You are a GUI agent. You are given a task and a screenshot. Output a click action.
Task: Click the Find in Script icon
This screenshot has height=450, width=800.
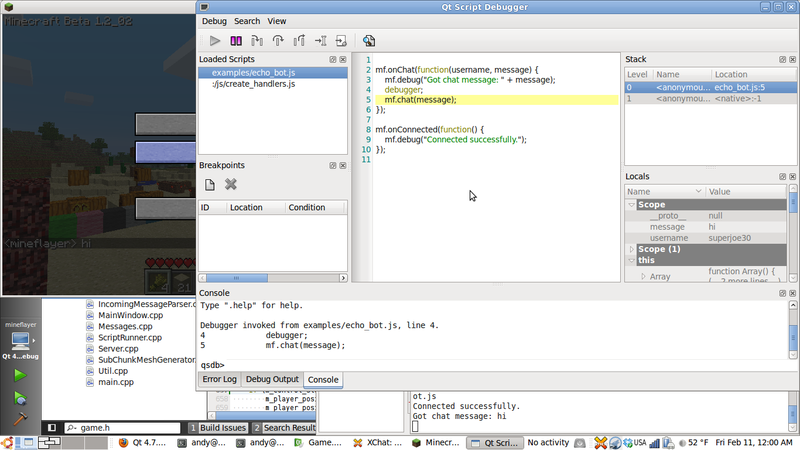pos(369,41)
